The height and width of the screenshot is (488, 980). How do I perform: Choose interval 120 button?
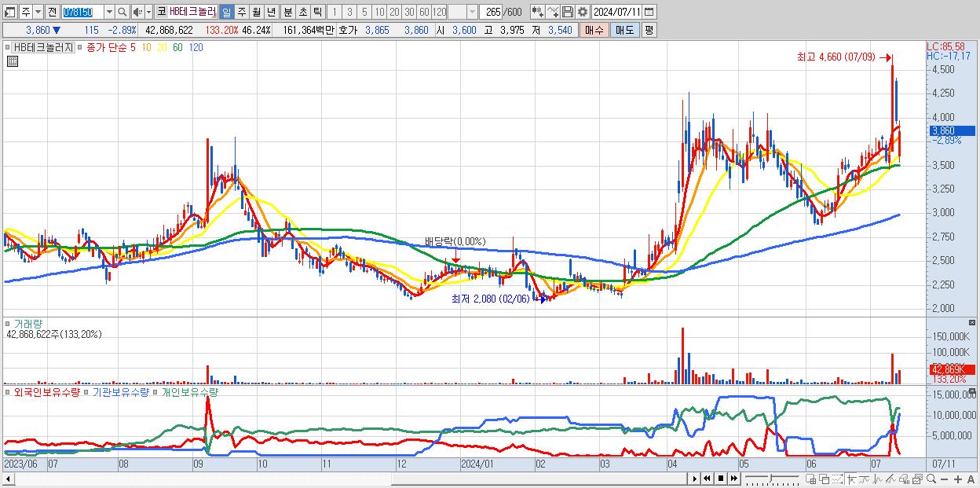tap(440, 12)
